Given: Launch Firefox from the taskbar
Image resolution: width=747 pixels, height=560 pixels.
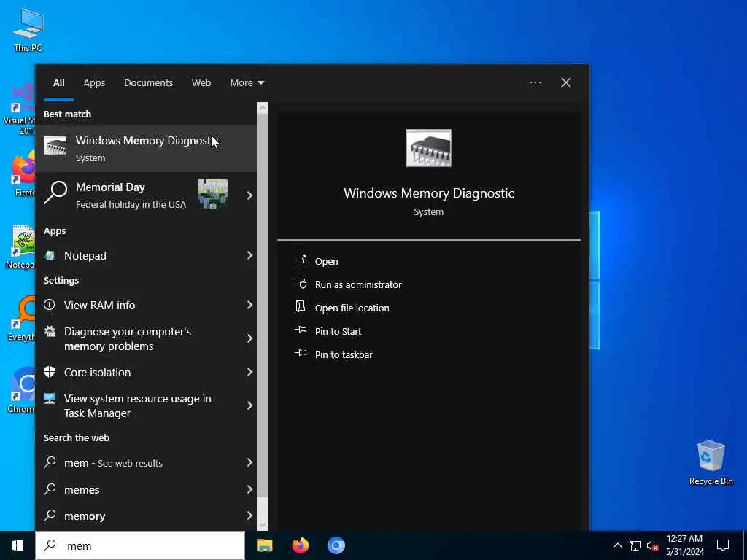Looking at the screenshot, I should [x=300, y=545].
